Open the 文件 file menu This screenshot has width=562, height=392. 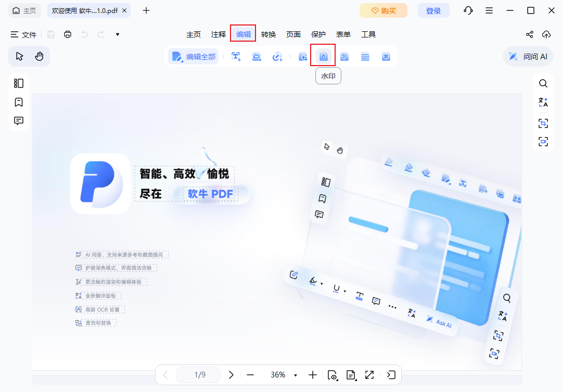point(23,34)
